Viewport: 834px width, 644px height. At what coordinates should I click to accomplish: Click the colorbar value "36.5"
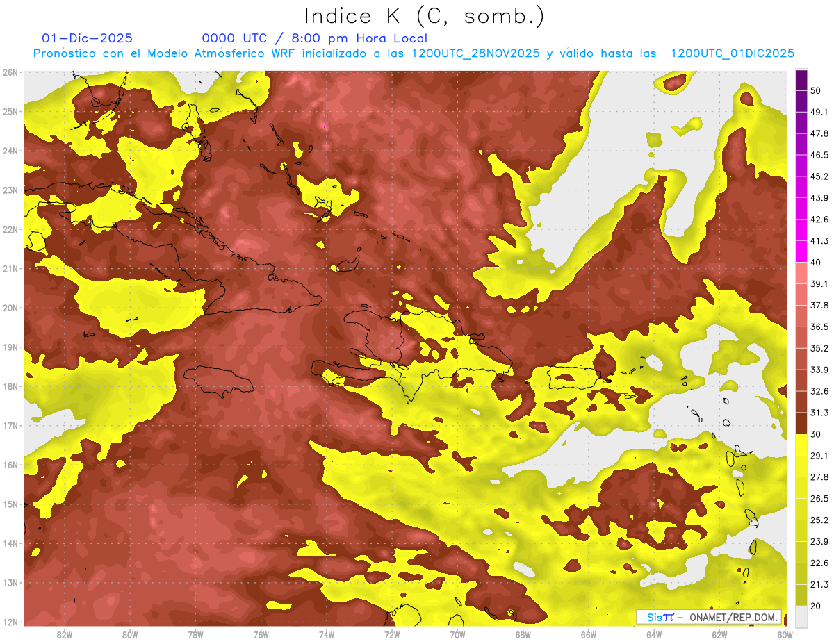coord(819,327)
